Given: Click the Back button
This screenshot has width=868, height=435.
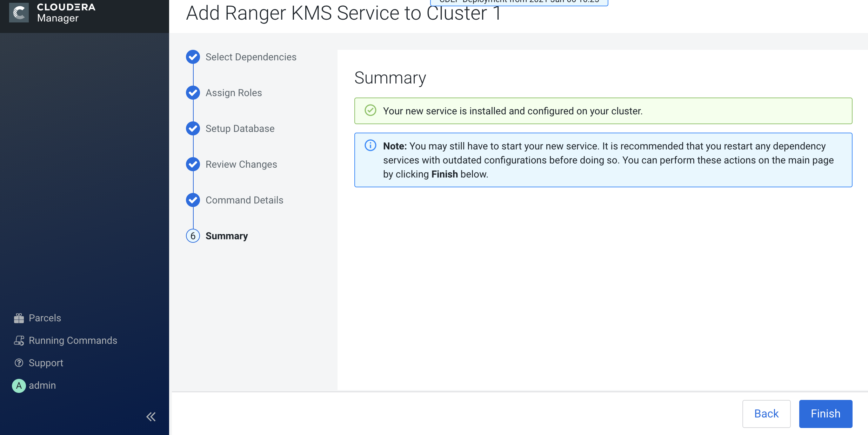Looking at the screenshot, I should click(766, 414).
